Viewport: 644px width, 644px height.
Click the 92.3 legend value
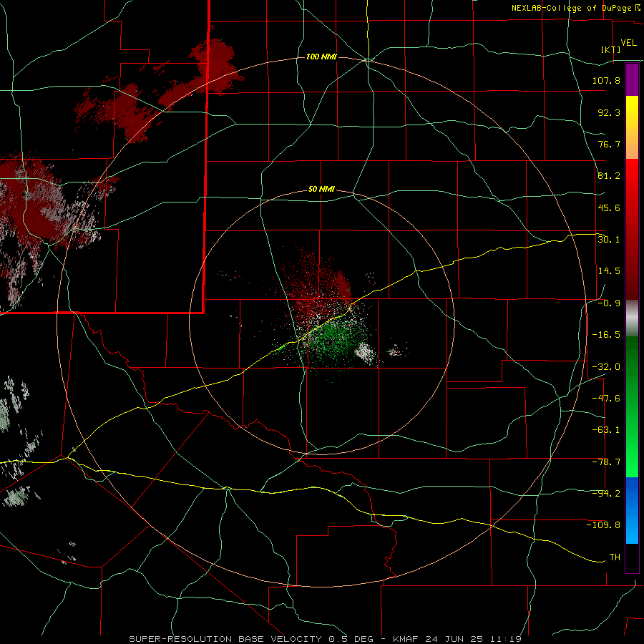click(x=609, y=112)
